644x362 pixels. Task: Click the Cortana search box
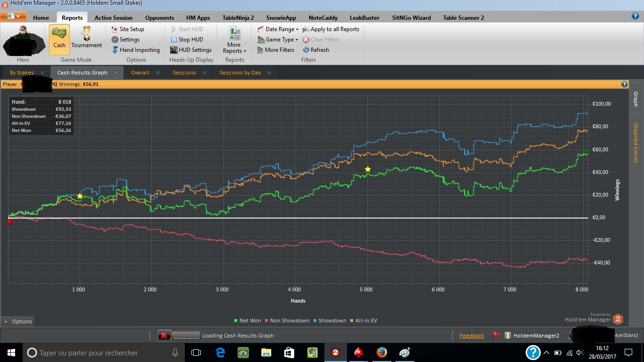coord(104,353)
